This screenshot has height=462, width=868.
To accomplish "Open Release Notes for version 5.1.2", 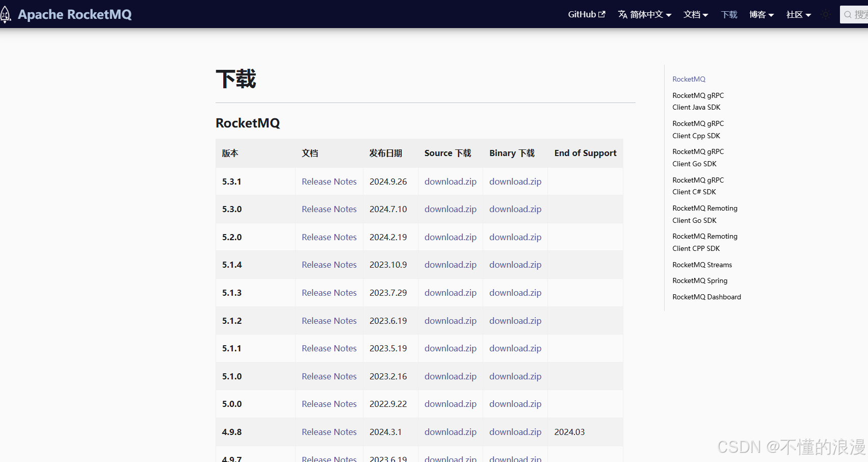I will point(329,321).
